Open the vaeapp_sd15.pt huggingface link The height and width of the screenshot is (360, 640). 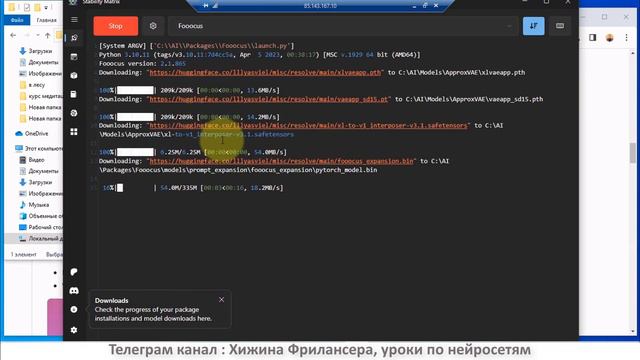269,99
